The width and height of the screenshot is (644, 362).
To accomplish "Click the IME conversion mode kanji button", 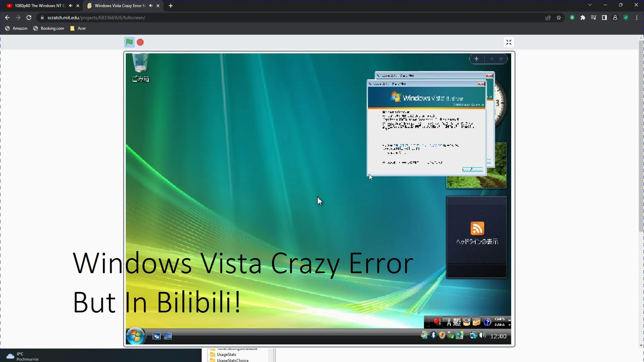I will point(457,322).
